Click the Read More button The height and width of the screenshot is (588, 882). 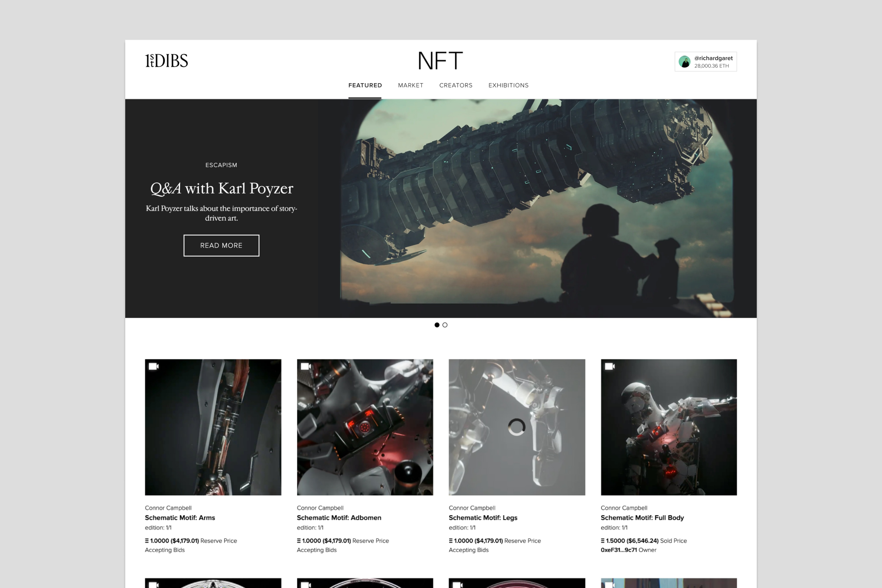[221, 245]
